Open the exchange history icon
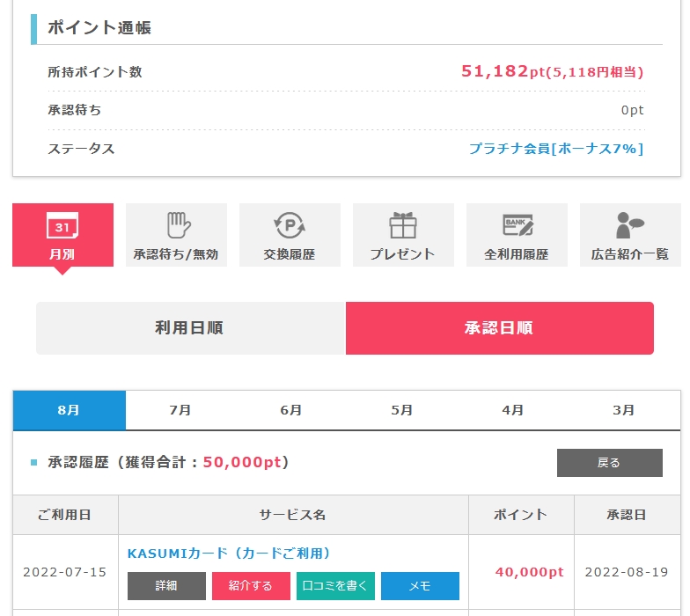Image resolution: width=690 pixels, height=616 pixels. (290, 226)
